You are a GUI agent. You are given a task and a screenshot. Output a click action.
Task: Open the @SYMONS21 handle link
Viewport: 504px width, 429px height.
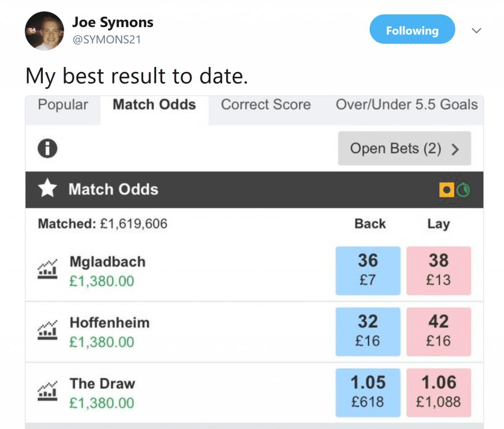pos(107,39)
